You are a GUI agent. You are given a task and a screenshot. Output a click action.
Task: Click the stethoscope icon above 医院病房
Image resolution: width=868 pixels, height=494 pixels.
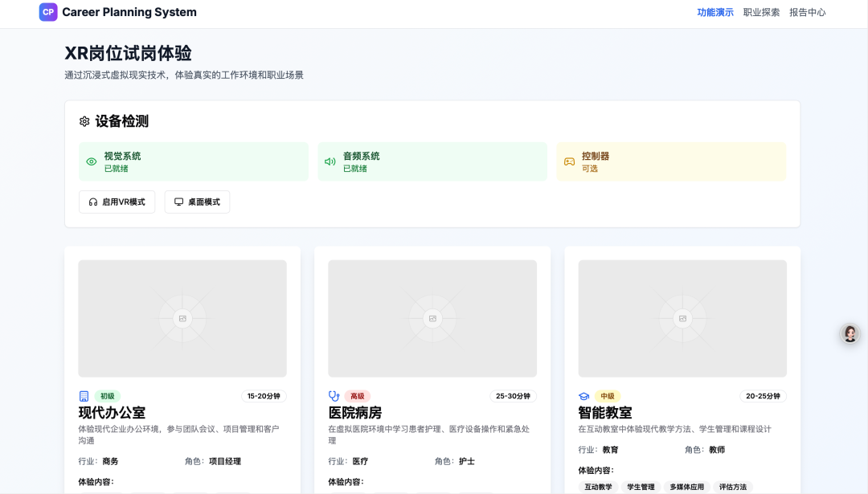(334, 396)
